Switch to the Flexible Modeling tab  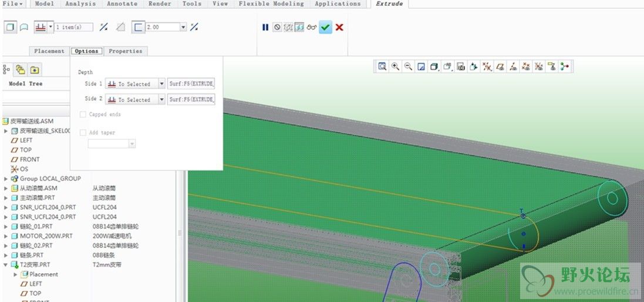tap(271, 4)
